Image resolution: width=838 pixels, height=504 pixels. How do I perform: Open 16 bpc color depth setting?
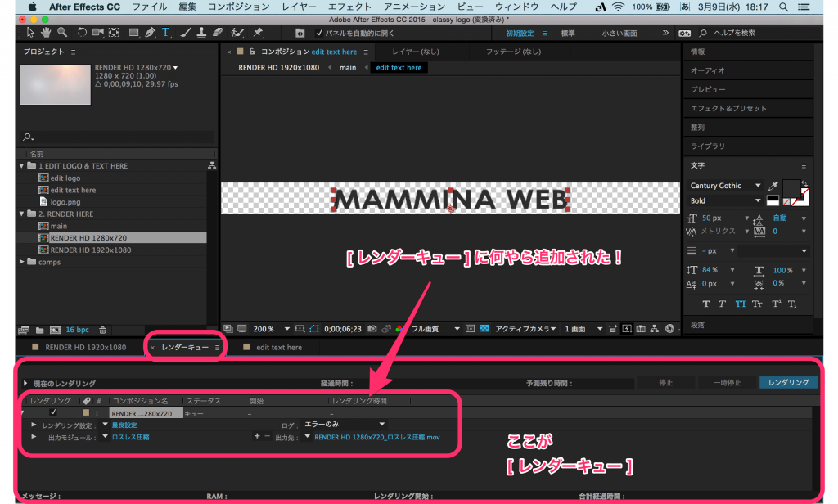tap(77, 330)
